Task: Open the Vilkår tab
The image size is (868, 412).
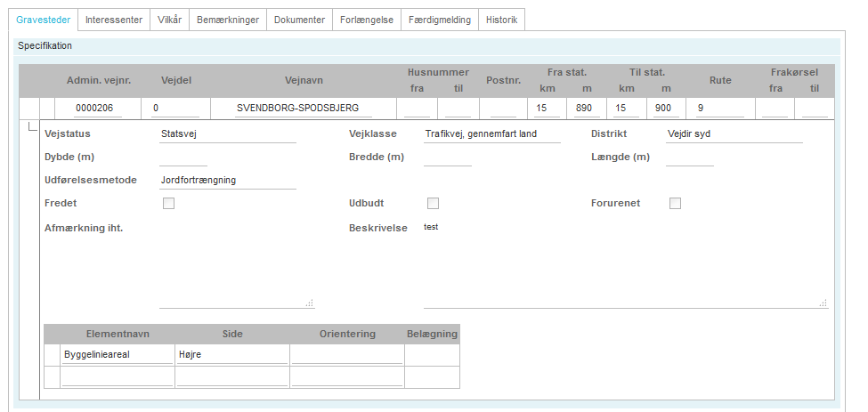Action: click(x=169, y=20)
